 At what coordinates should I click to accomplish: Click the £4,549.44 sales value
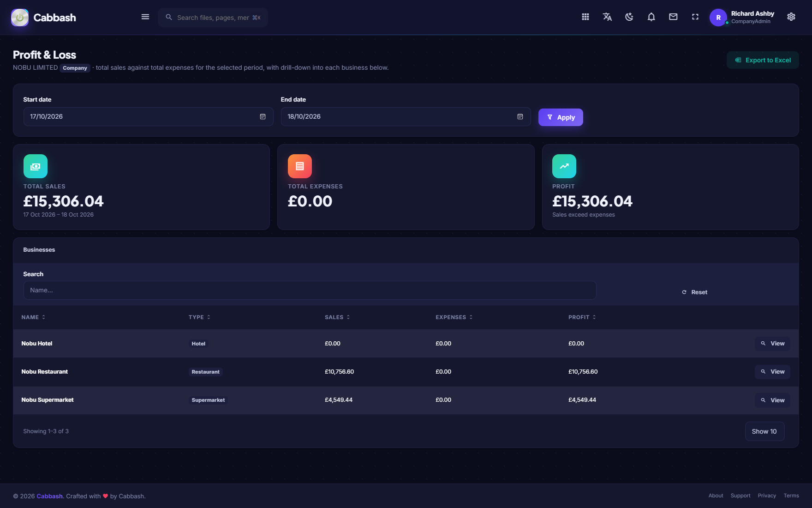coord(339,400)
